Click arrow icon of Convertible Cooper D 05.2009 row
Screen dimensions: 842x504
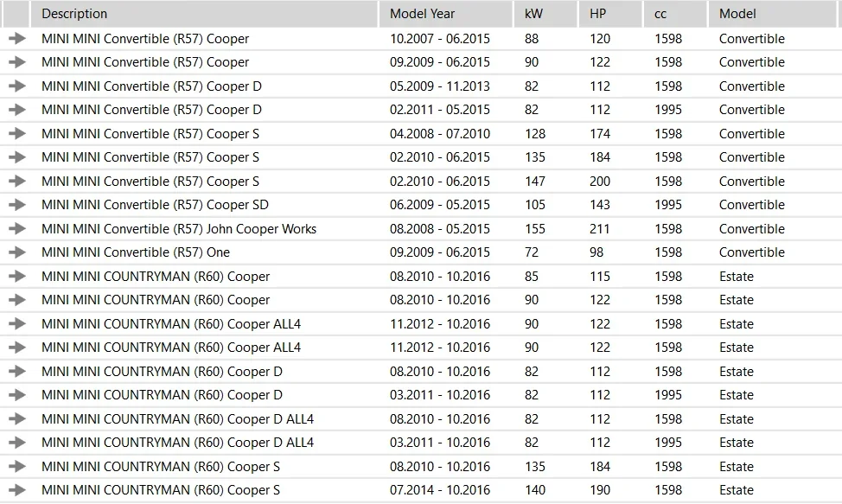pyautogui.click(x=17, y=86)
